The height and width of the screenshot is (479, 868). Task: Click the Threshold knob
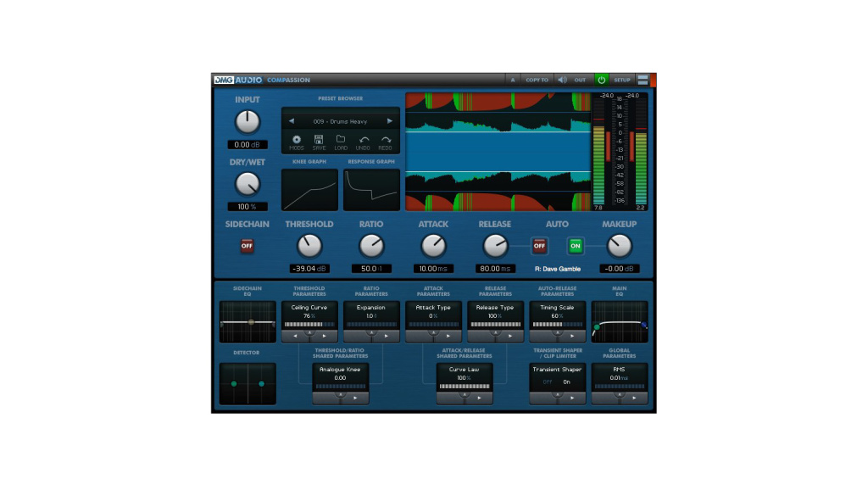click(x=309, y=246)
